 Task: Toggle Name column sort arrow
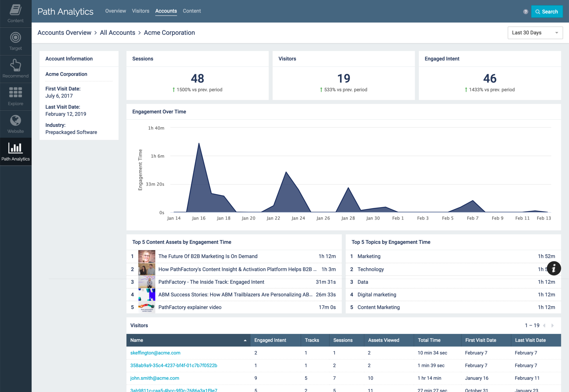[245, 340]
